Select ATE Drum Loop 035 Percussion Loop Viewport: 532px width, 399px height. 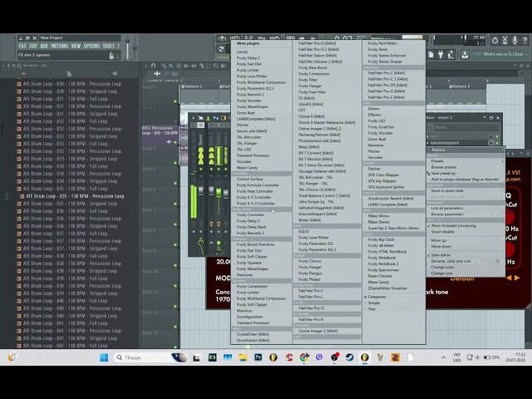(x=76, y=196)
